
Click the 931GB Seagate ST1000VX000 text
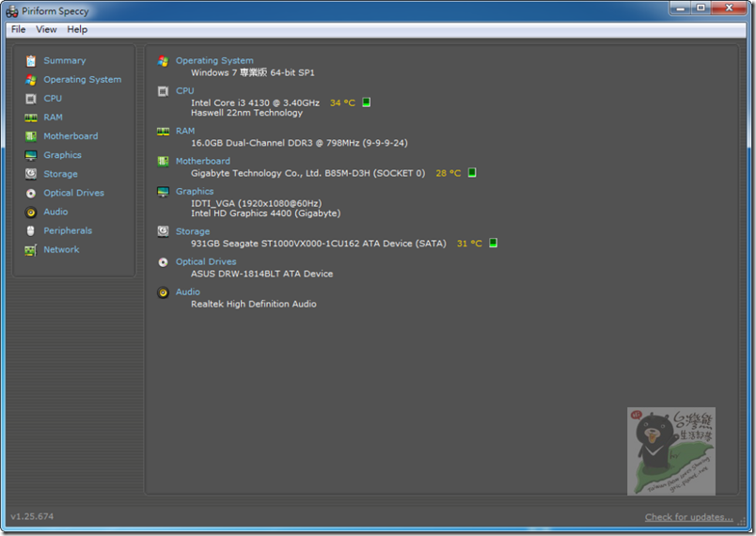point(319,244)
